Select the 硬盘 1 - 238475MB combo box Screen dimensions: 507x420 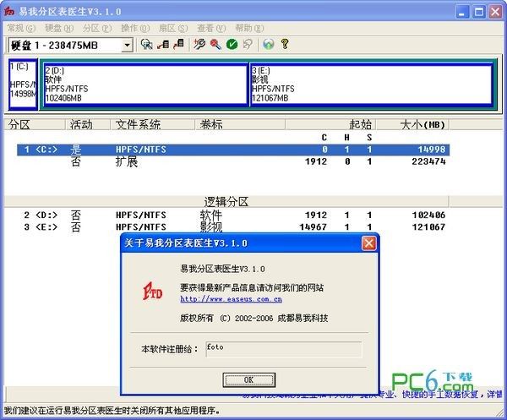click(x=70, y=46)
